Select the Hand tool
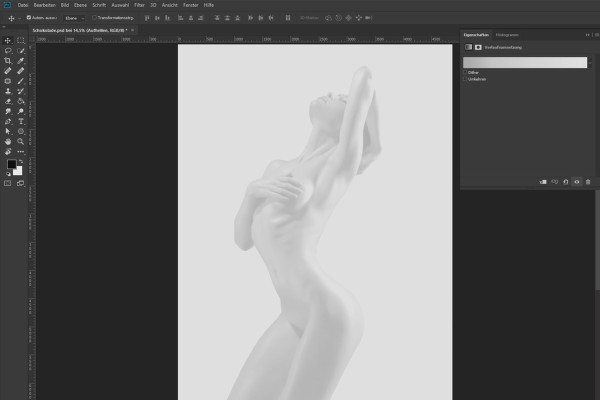The width and height of the screenshot is (600, 400). 8,141
